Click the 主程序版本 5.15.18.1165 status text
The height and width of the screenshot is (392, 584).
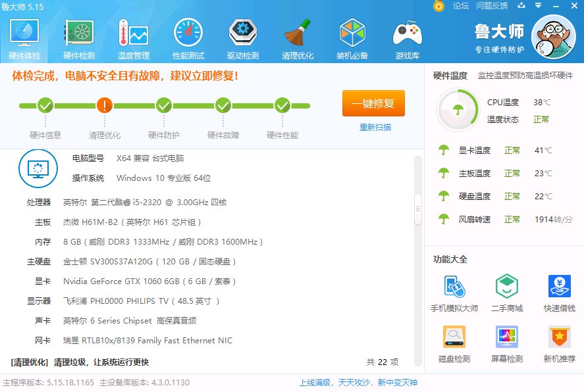tap(49, 383)
